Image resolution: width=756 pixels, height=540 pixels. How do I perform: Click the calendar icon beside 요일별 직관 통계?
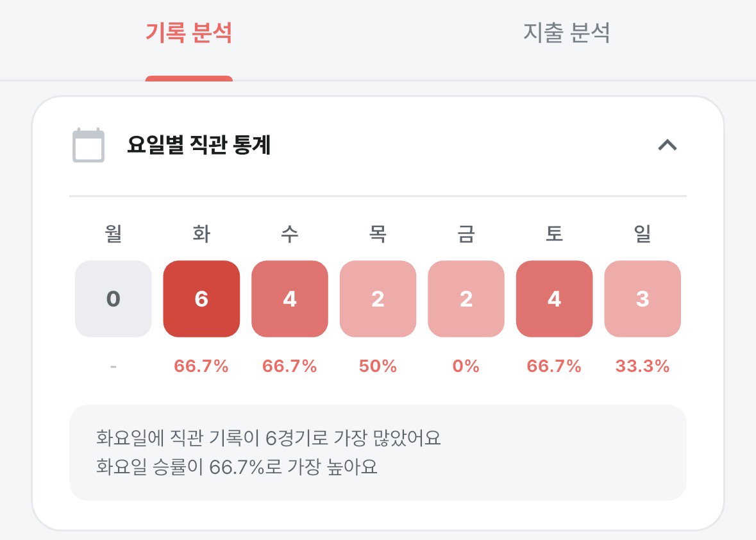click(88, 145)
